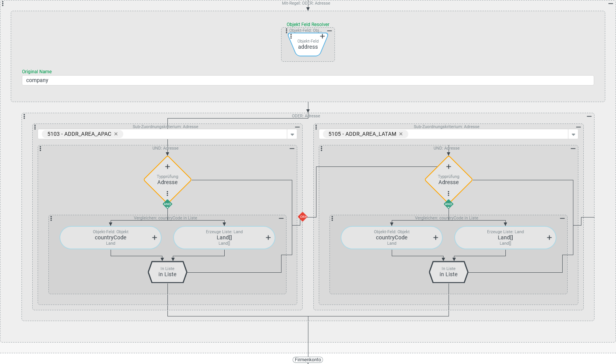
Task: Collapse LATAM Vergleichen countryCode in Liste block
Action: pyautogui.click(x=562, y=218)
